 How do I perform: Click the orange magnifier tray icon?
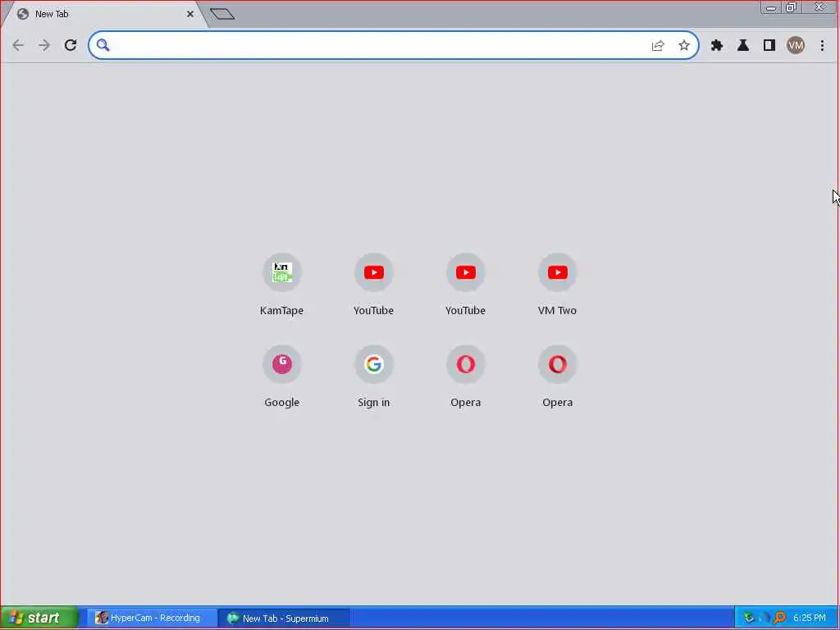coord(780,619)
